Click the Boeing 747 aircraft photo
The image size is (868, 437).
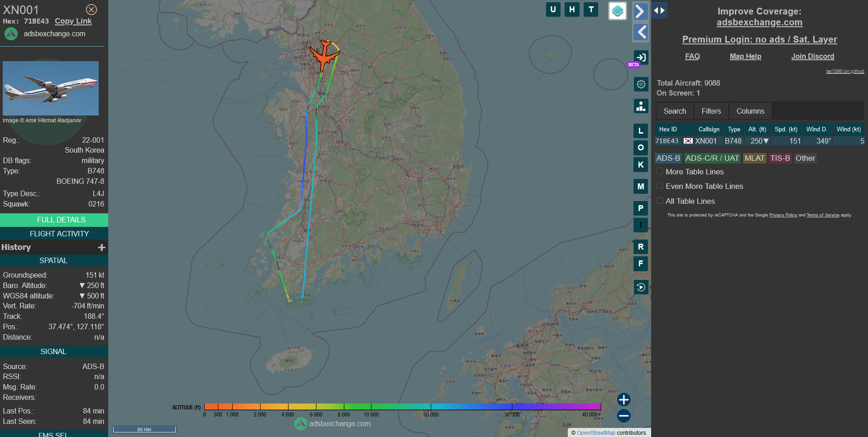coord(51,88)
